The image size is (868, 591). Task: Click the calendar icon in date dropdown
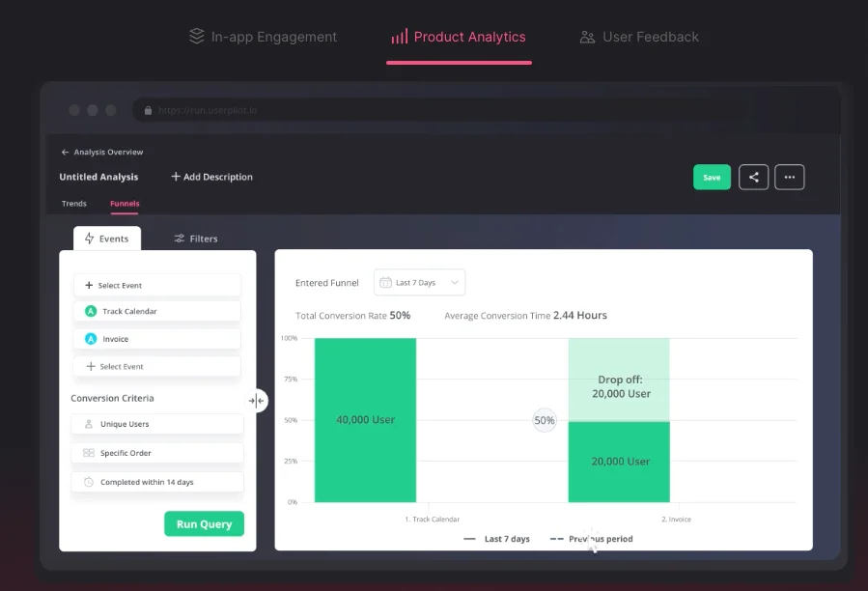385,283
